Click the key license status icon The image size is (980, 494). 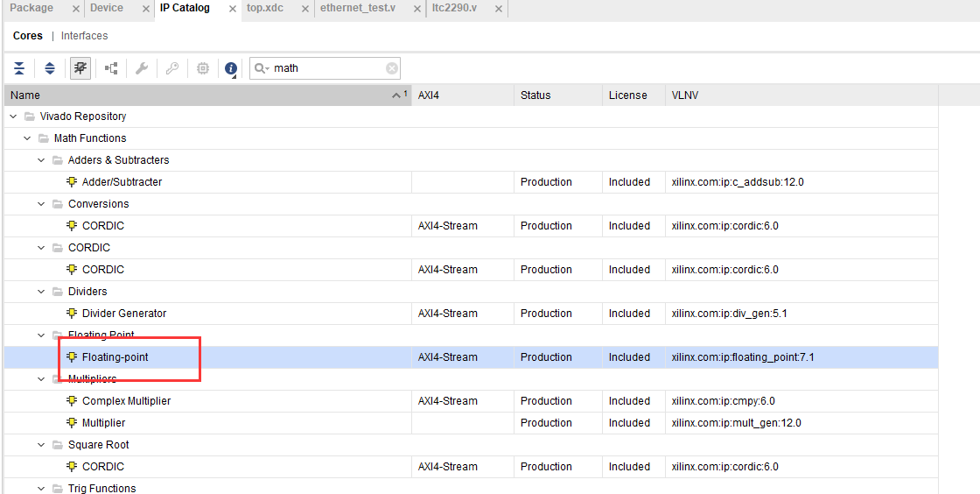coord(171,68)
